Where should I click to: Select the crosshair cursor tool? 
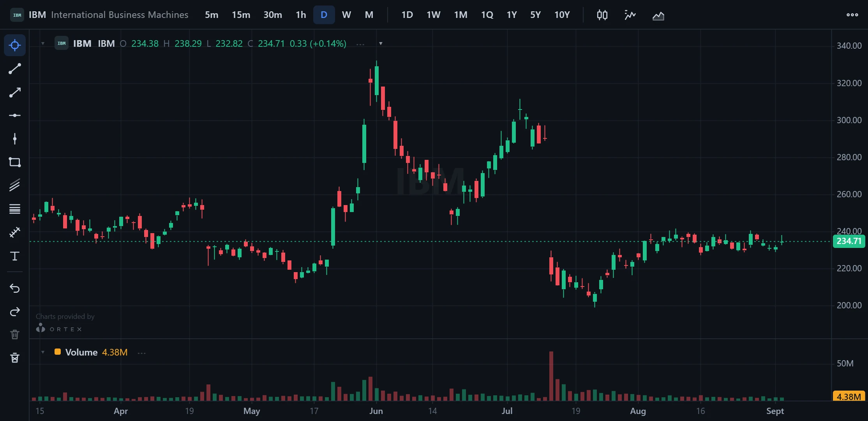click(15, 45)
